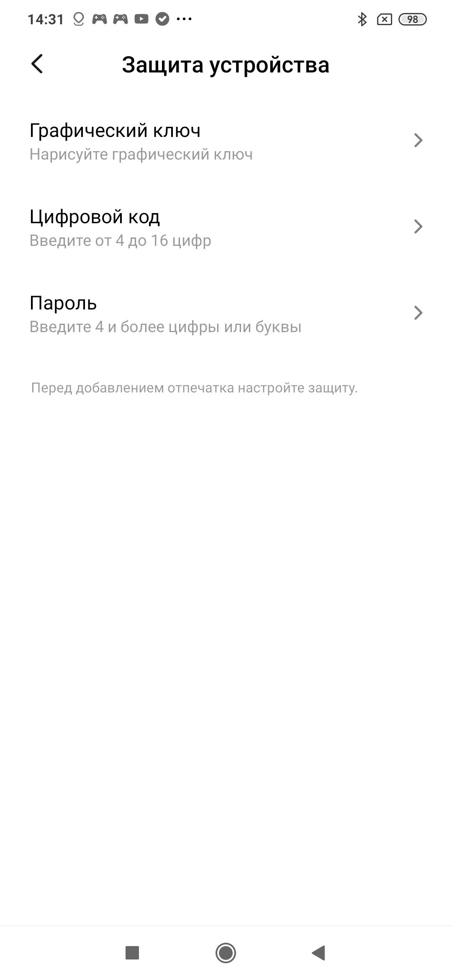Tap subtitle Введите от 4 до 16 цифр
Viewport: 452px width, 980px height.
click(121, 241)
